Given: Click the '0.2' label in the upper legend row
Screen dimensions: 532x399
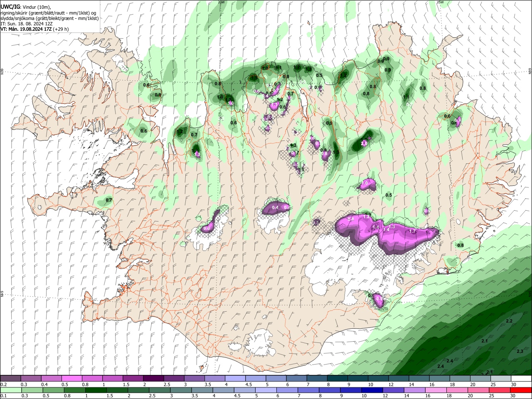Looking at the screenshot, I should click(3, 384).
